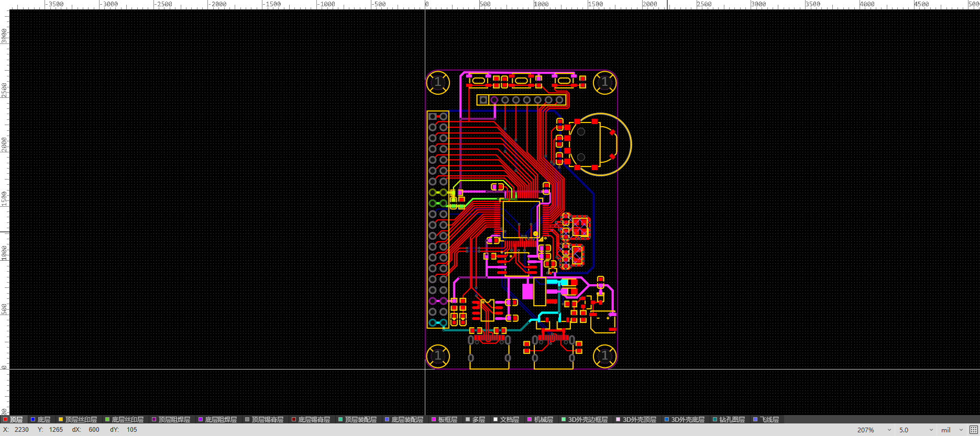Click the 顶层锡膏层 gray color swatch
980x436 pixels.
pos(247,419)
